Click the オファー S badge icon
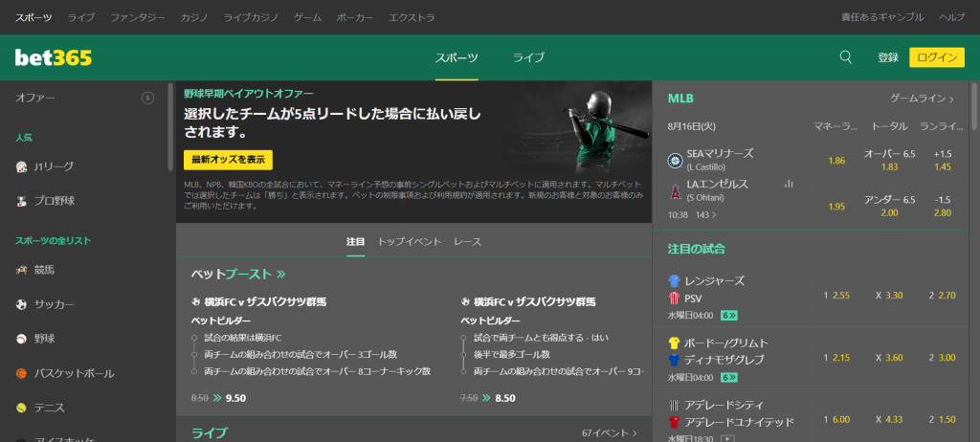 click(x=147, y=98)
